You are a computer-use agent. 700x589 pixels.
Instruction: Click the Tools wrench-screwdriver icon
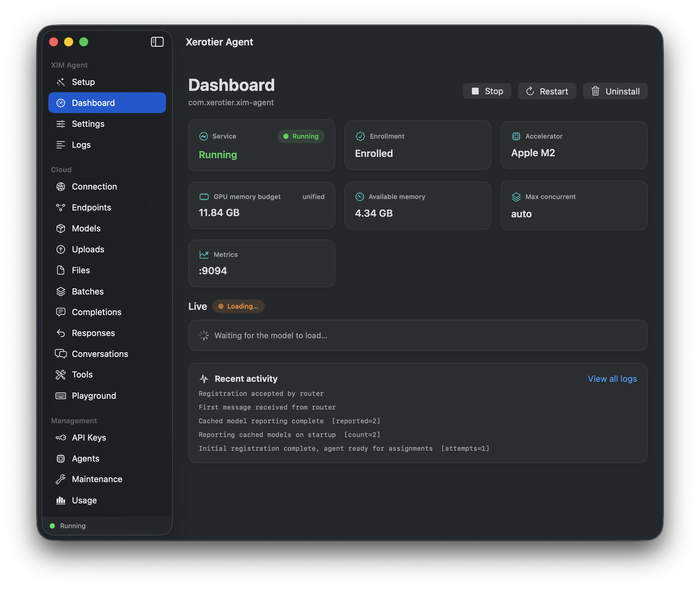pos(60,375)
